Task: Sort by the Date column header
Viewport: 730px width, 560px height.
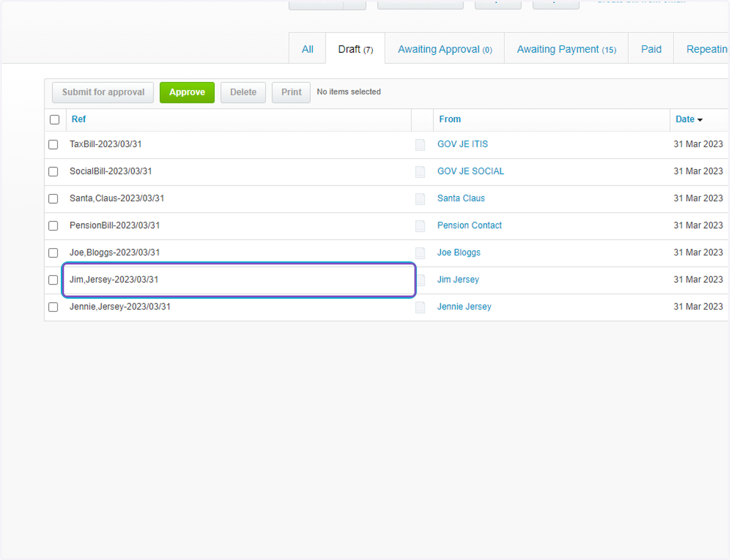Action: coord(689,119)
